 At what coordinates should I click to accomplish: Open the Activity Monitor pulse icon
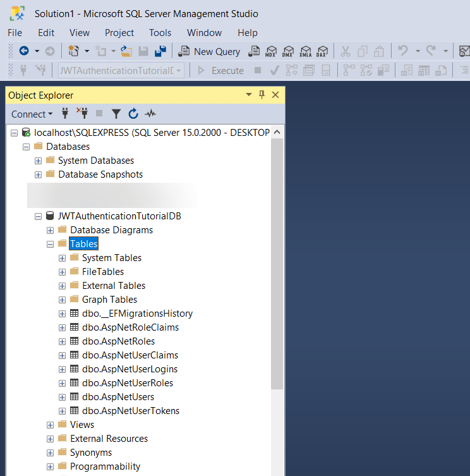(x=150, y=114)
